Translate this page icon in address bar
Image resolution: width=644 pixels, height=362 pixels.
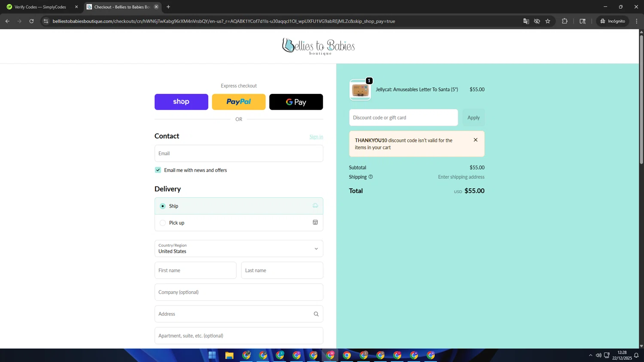526,21
